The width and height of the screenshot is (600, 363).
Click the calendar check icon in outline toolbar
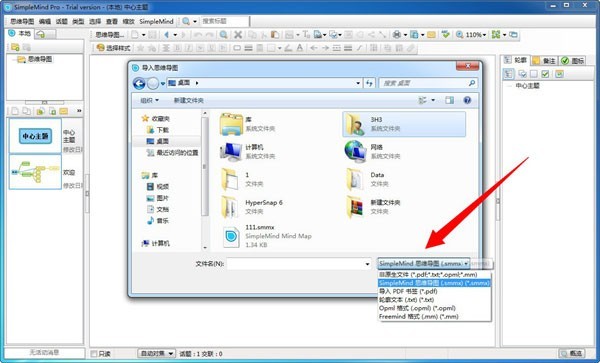[559, 74]
